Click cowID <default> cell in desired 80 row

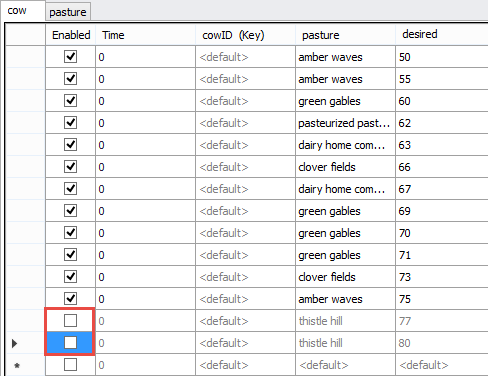coord(245,343)
